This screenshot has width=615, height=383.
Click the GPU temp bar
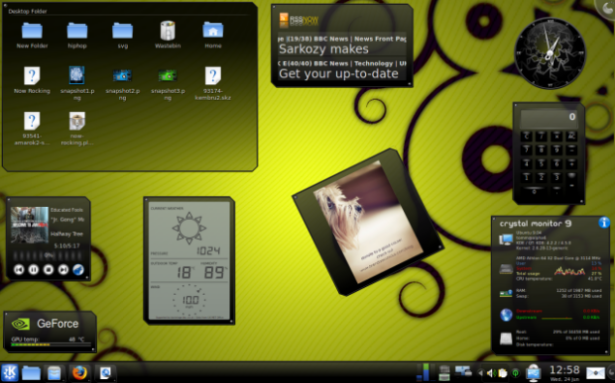pyautogui.click(x=51, y=345)
